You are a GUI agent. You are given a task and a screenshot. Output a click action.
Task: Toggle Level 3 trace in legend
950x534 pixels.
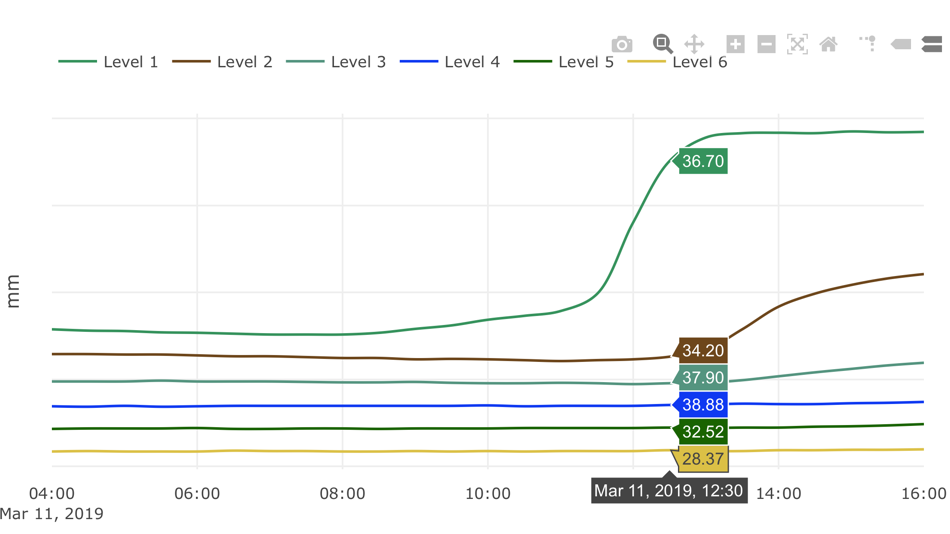click(336, 62)
